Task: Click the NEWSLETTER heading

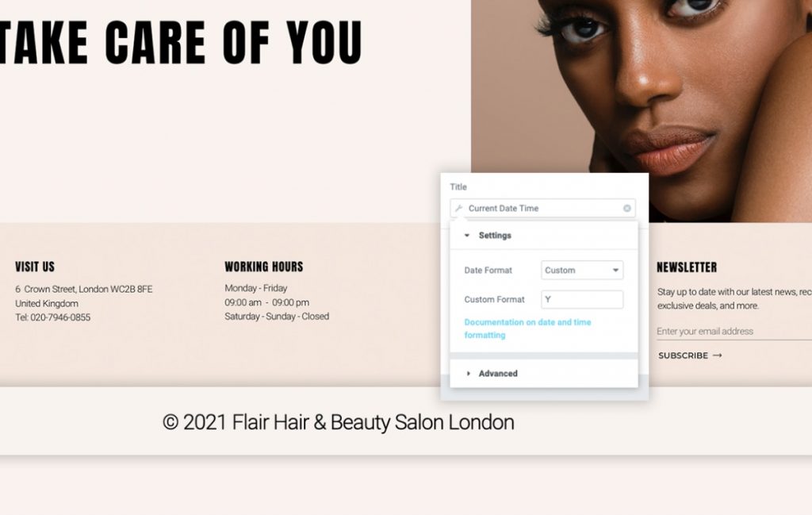Action: (x=687, y=267)
